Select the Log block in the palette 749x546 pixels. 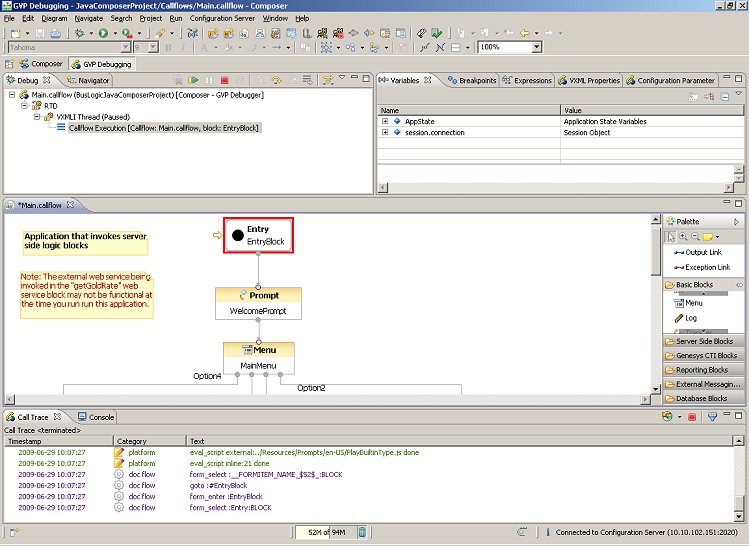[x=692, y=318]
